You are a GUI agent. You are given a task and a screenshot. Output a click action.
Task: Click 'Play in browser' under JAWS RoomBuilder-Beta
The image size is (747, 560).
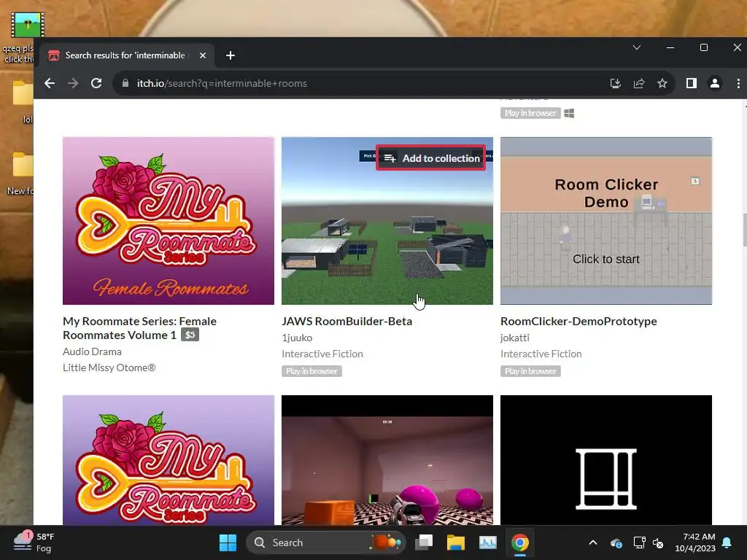[311, 371]
